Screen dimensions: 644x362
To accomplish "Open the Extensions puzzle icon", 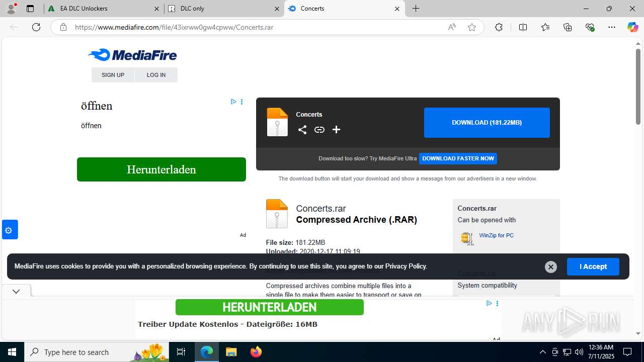I will coord(499,27).
